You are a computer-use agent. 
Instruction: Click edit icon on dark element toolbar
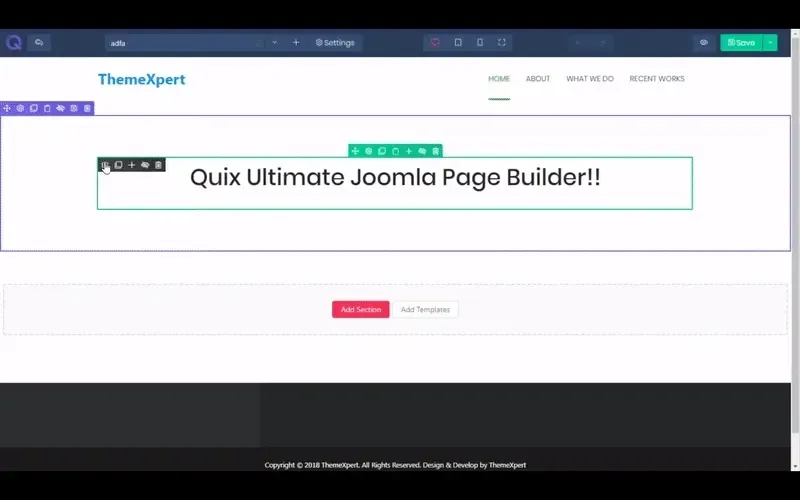point(105,165)
